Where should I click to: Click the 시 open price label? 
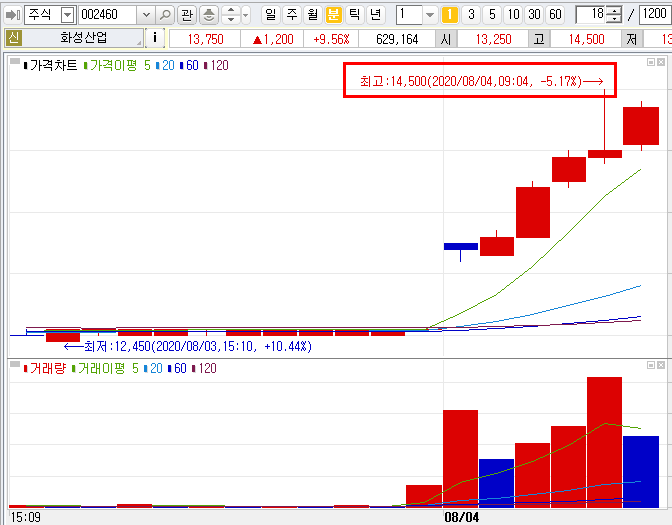click(446, 39)
